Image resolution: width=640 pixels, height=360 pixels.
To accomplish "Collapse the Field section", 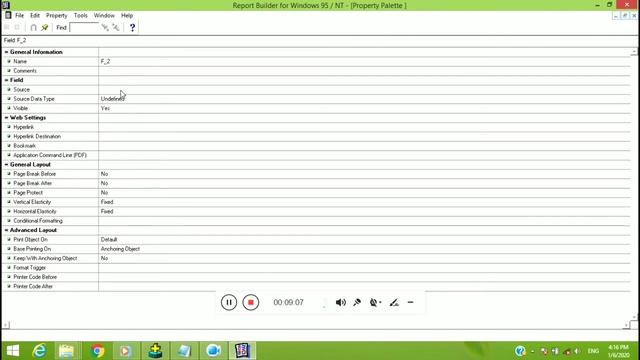I will 6,80.
